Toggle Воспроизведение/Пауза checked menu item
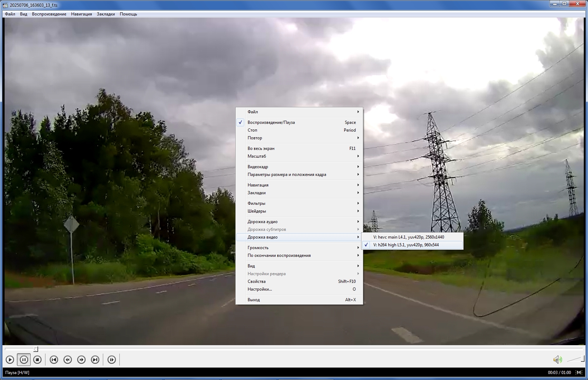The width and height of the screenshot is (588, 380). click(271, 122)
